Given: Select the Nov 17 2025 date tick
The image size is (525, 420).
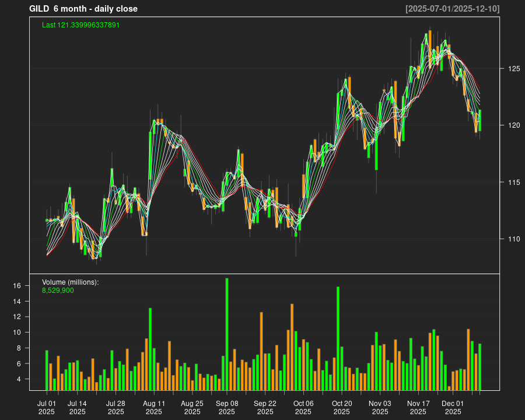Looking at the screenshot, I should [418, 407].
